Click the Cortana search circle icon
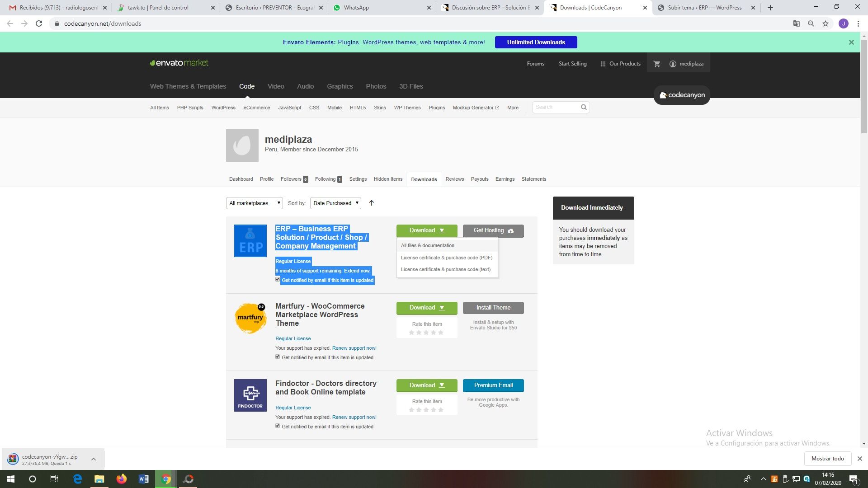 tap(33, 479)
